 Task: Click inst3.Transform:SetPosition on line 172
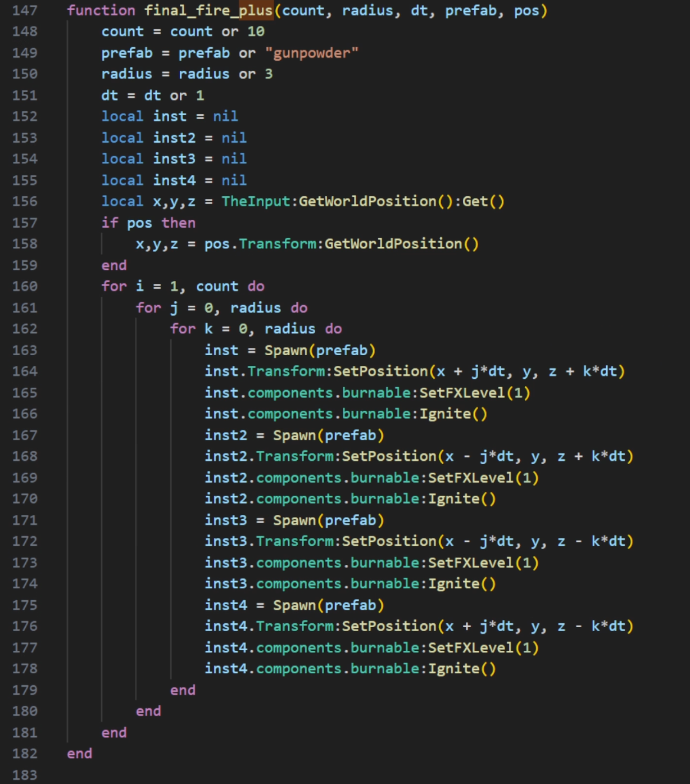(x=321, y=541)
